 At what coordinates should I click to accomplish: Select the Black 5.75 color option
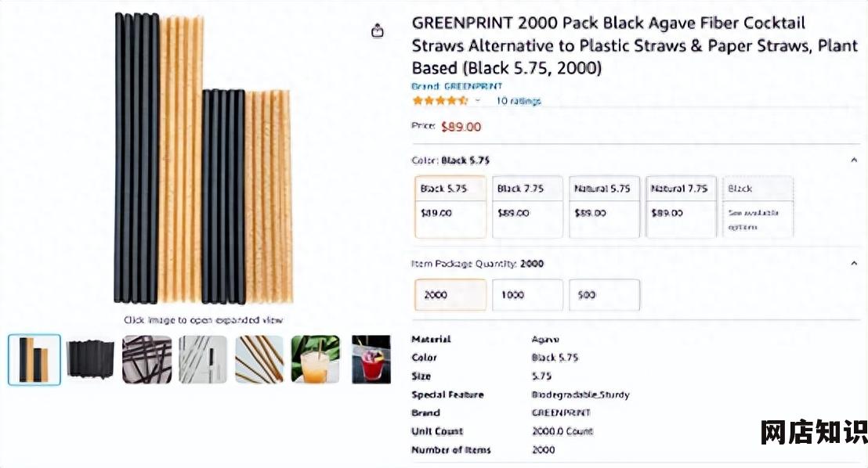pos(450,207)
